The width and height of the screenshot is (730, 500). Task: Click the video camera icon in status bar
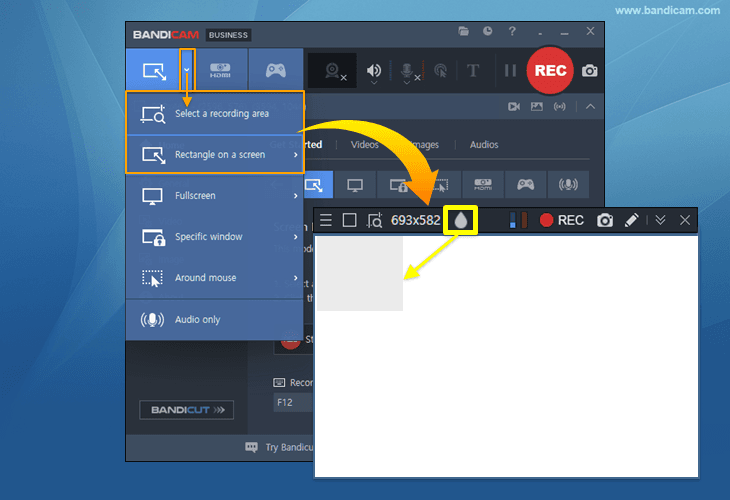[514, 107]
